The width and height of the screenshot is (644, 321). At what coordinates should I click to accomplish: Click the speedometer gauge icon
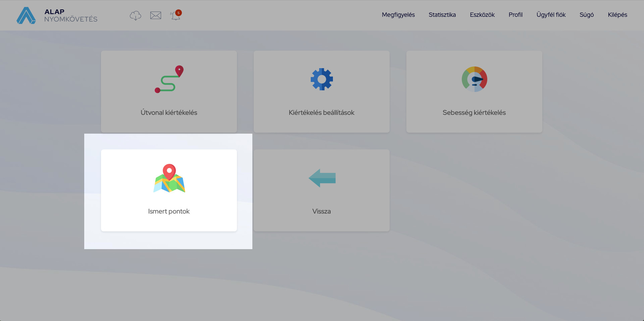point(474,79)
